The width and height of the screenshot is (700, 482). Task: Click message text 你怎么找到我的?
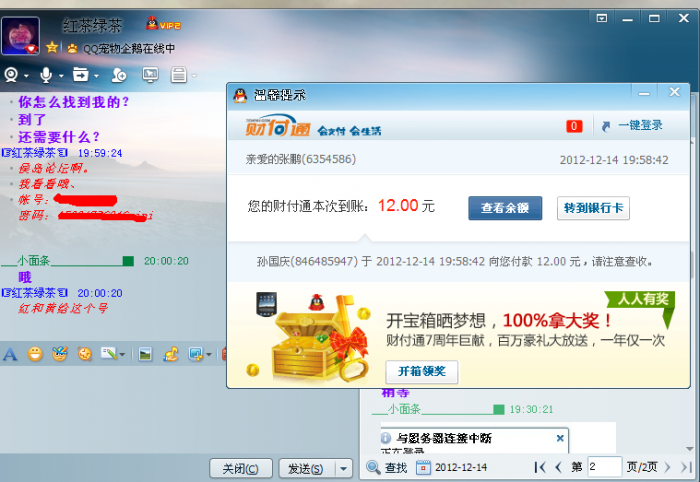(74, 102)
